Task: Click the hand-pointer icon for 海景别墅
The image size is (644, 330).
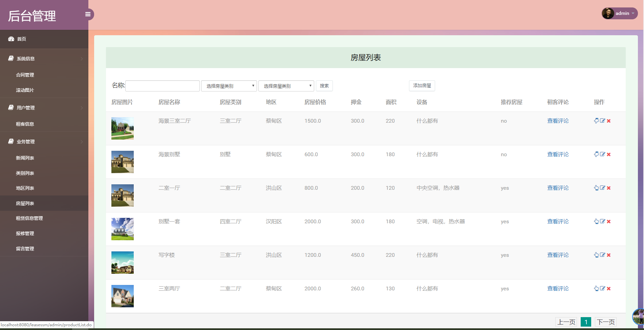Action: 596,154
